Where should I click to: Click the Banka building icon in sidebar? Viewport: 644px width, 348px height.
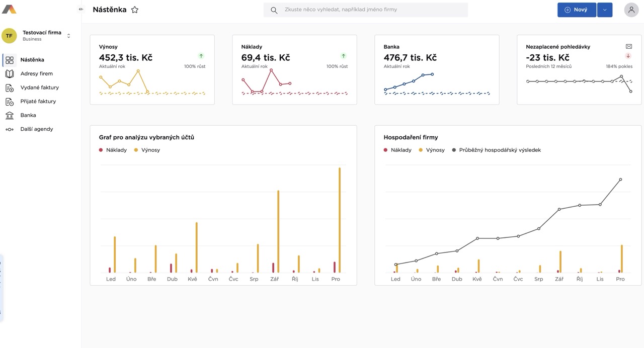point(10,115)
